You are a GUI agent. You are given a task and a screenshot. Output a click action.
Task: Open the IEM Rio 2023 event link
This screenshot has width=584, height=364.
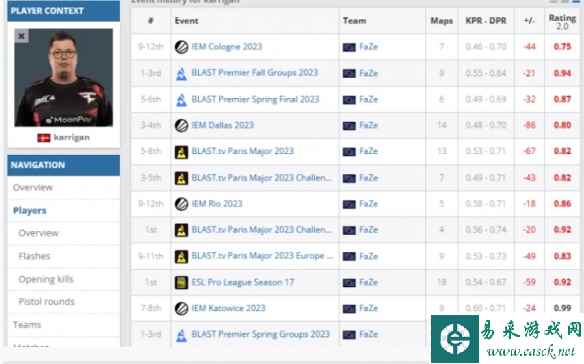click(x=217, y=204)
